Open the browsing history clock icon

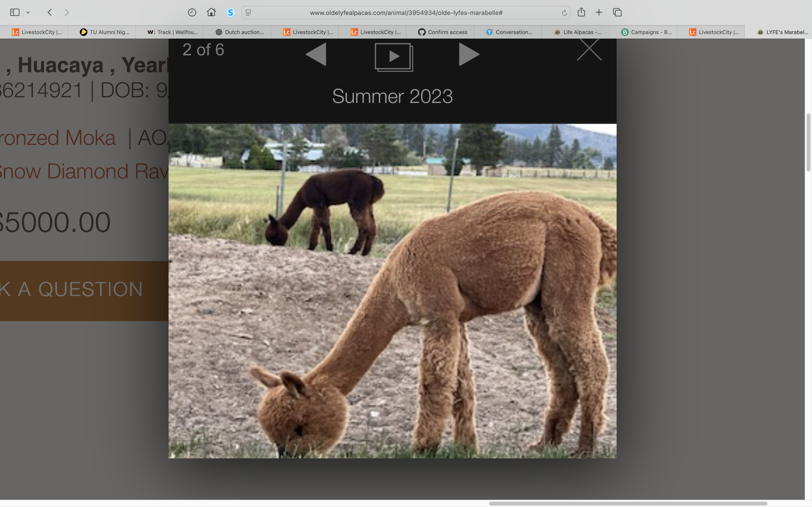pos(192,12)
